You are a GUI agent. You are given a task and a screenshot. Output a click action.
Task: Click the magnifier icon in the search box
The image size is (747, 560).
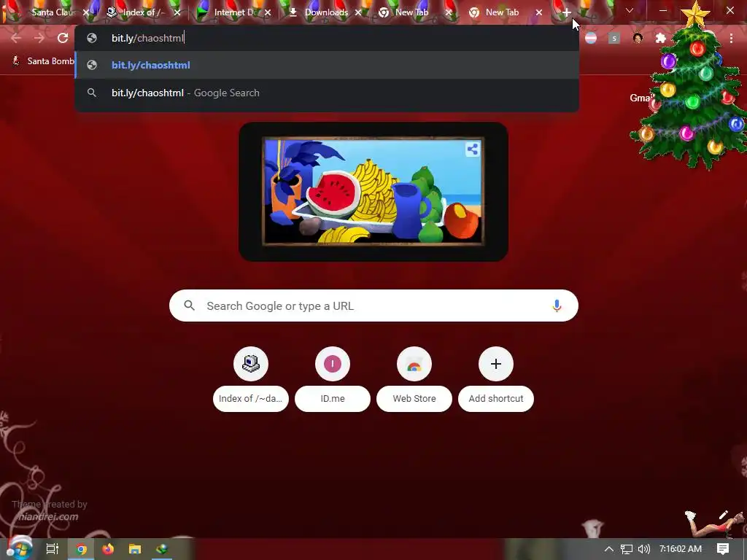190,306
